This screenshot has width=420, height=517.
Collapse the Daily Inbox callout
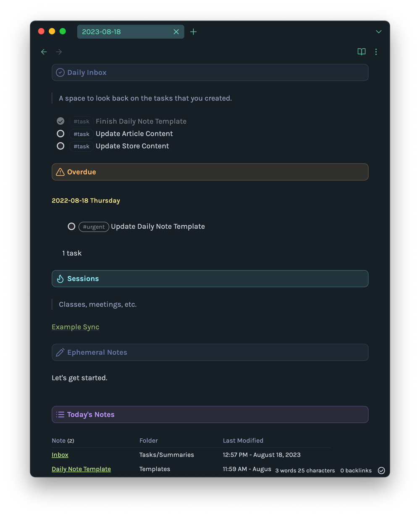pos(210,72)
